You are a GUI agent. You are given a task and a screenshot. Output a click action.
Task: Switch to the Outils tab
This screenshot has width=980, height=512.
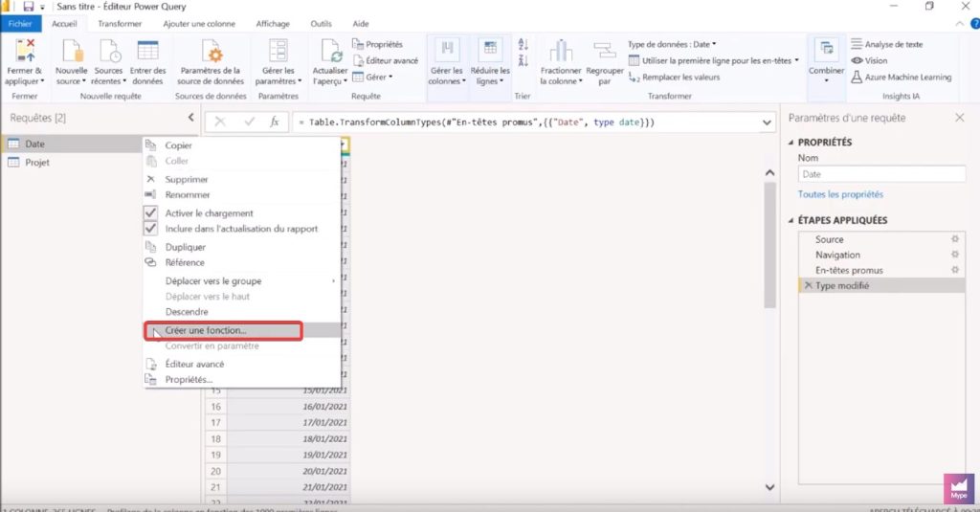(x=322, y=24)
